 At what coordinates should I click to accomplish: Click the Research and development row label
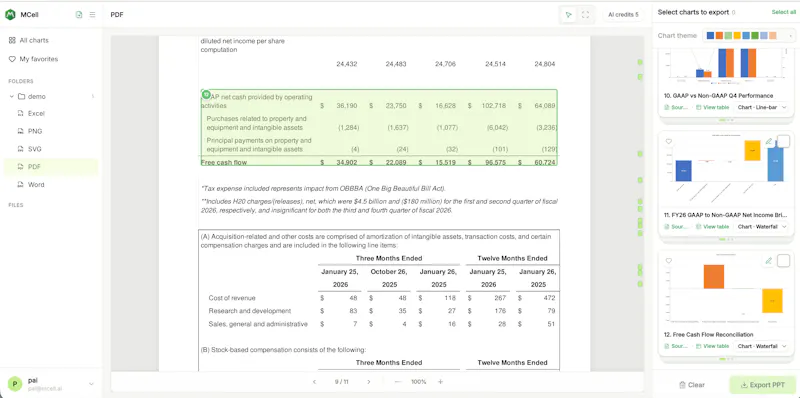[x=250, y=311]
